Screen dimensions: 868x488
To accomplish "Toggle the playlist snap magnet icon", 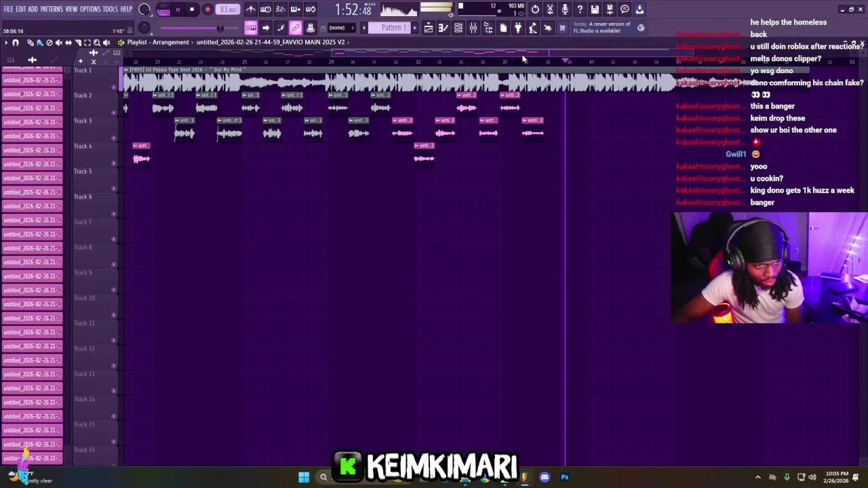I will (x=16, y=43).
